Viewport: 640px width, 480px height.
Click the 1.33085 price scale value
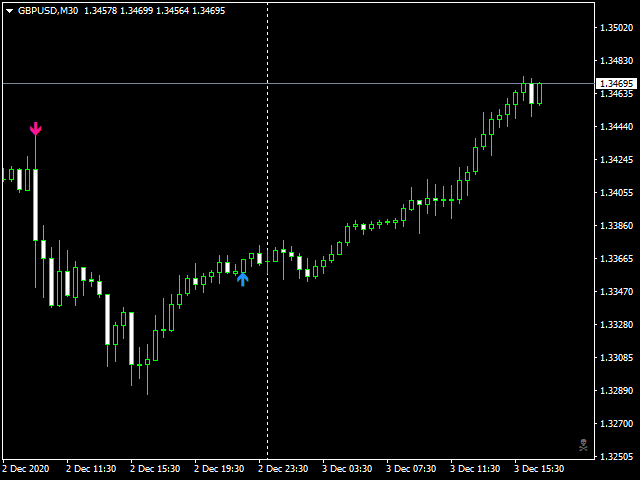click(x=616, y=358)
